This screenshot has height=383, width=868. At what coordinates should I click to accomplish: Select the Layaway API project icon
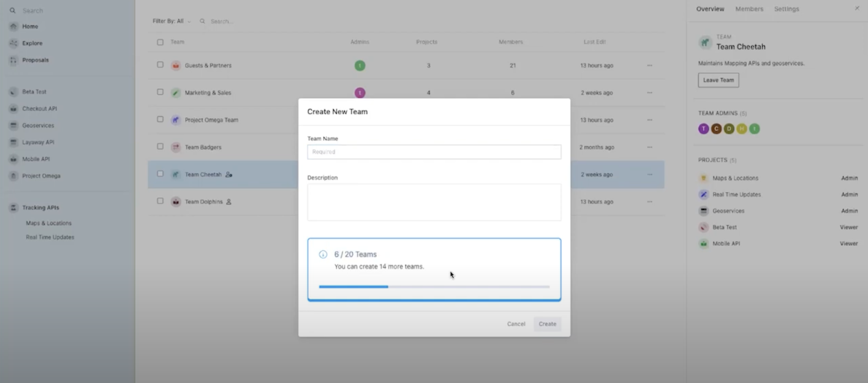tap(13, 142)
